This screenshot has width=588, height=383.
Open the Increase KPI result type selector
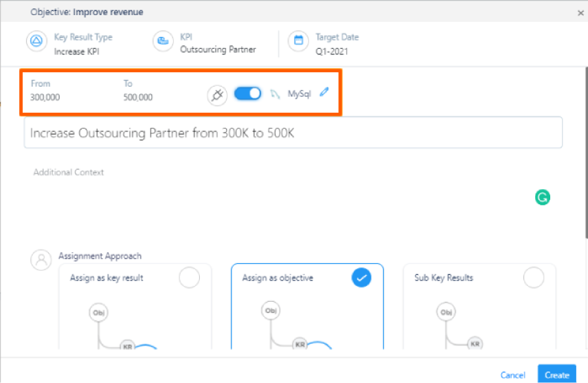pos(76,52)
